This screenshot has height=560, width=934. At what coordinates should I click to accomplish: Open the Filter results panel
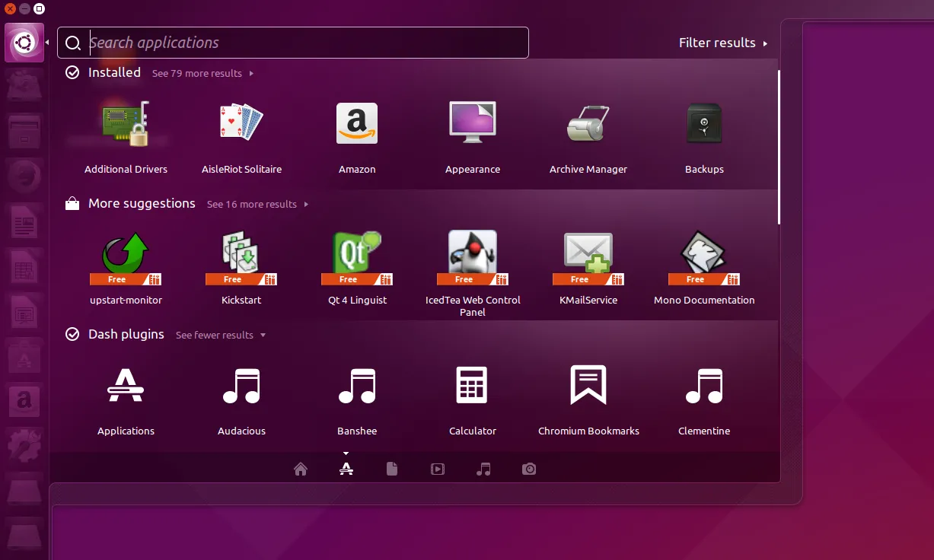(718, 43)
